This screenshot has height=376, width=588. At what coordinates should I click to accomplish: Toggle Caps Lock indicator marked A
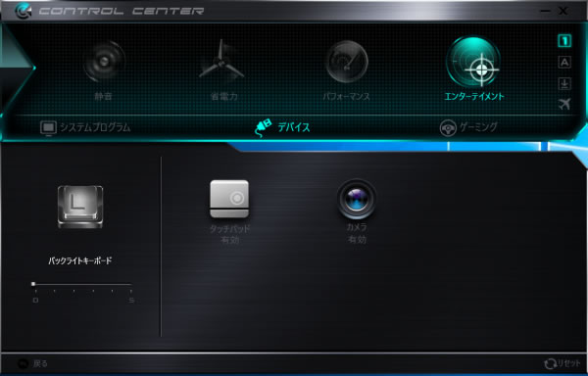point(564,62)
